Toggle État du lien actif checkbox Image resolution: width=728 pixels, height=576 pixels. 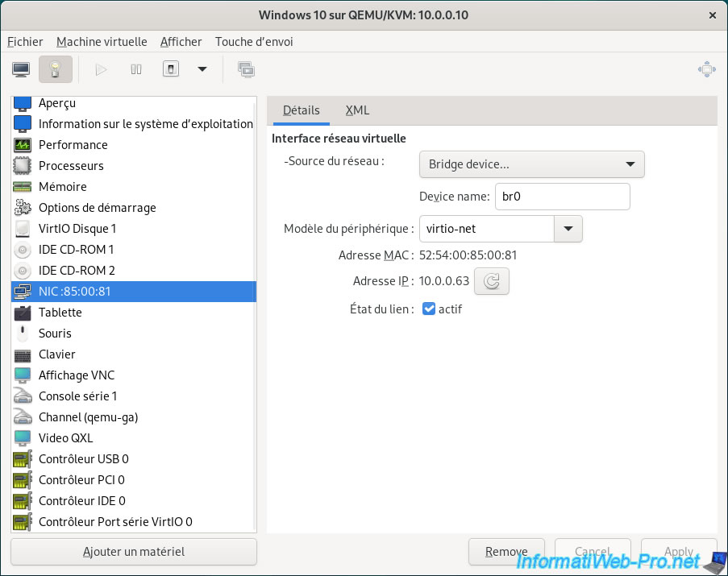coord(429,309)
